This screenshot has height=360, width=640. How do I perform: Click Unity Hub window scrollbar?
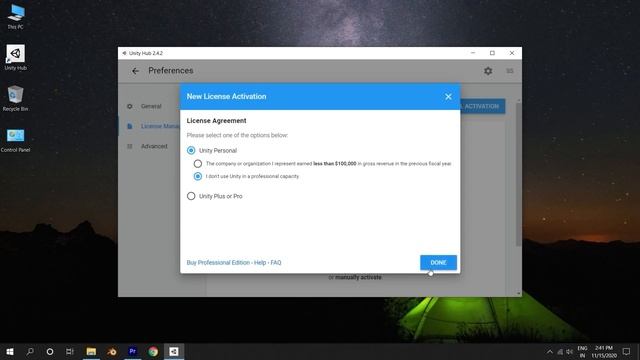(x=518, y=175)
